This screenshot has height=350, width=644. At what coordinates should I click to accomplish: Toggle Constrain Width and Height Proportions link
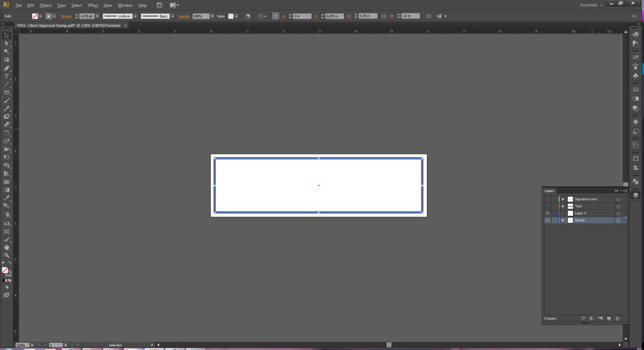(x=384, y=16)
